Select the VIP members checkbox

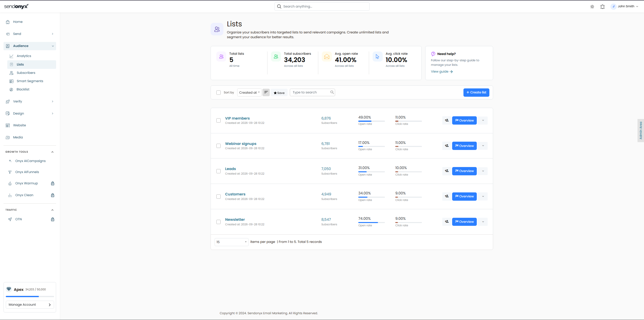pyautogui.click(x=218, y=120)
